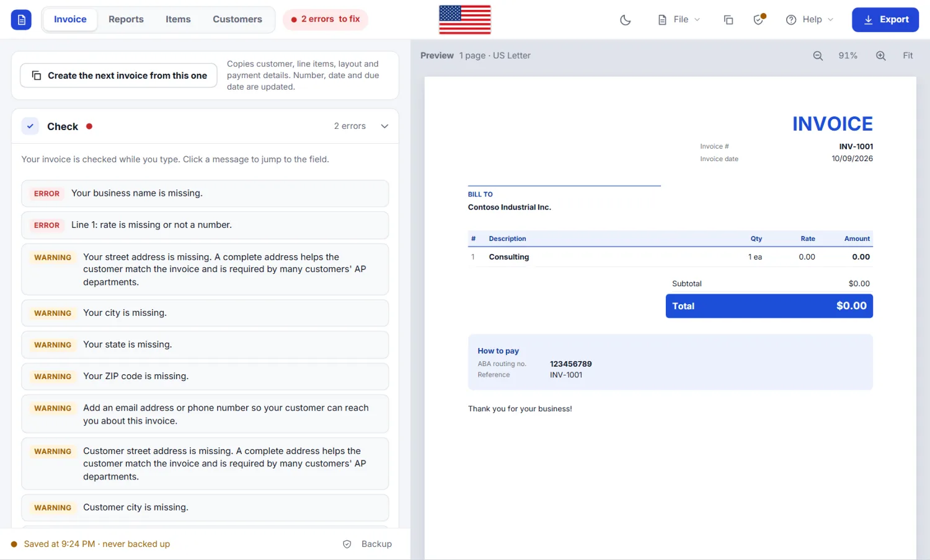Image resolution: width=930 pixels, height=560 pixels.
Task: Switch to the Reports tab
Action: (x=126, y=20)
